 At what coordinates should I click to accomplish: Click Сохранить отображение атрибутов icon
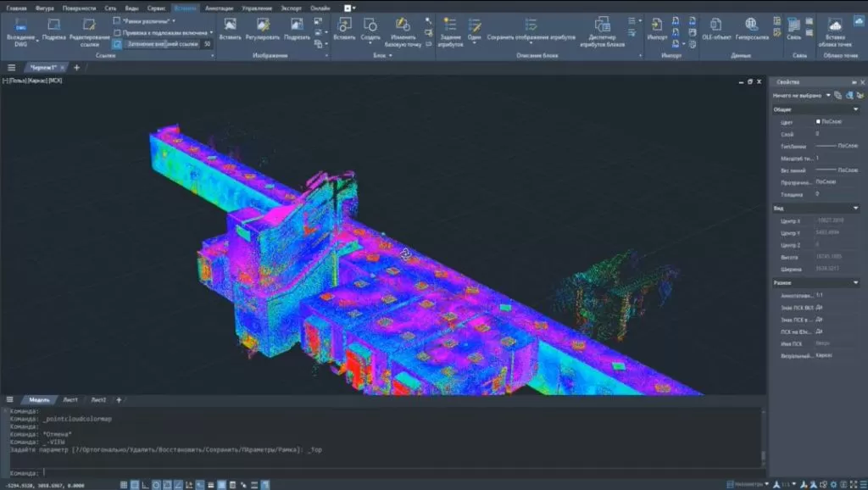531,25
